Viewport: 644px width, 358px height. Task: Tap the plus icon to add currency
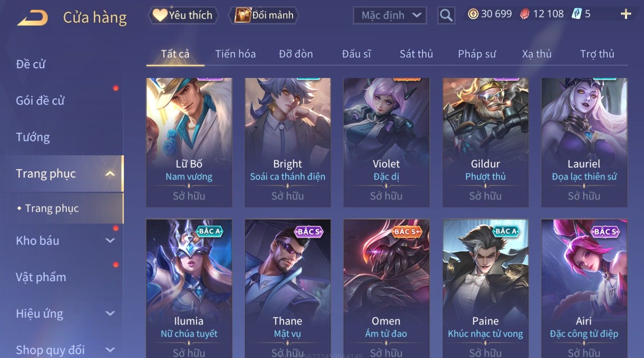point(626,14)
